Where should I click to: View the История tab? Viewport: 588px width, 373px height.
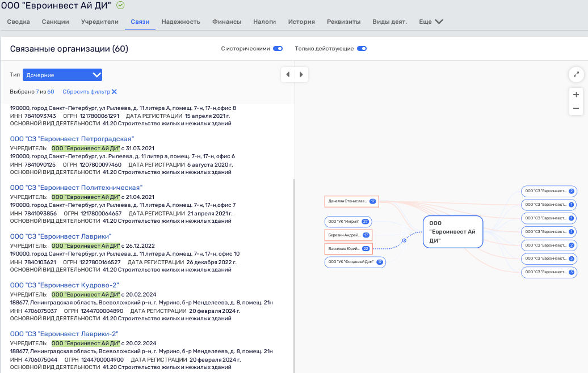point(301,22)
